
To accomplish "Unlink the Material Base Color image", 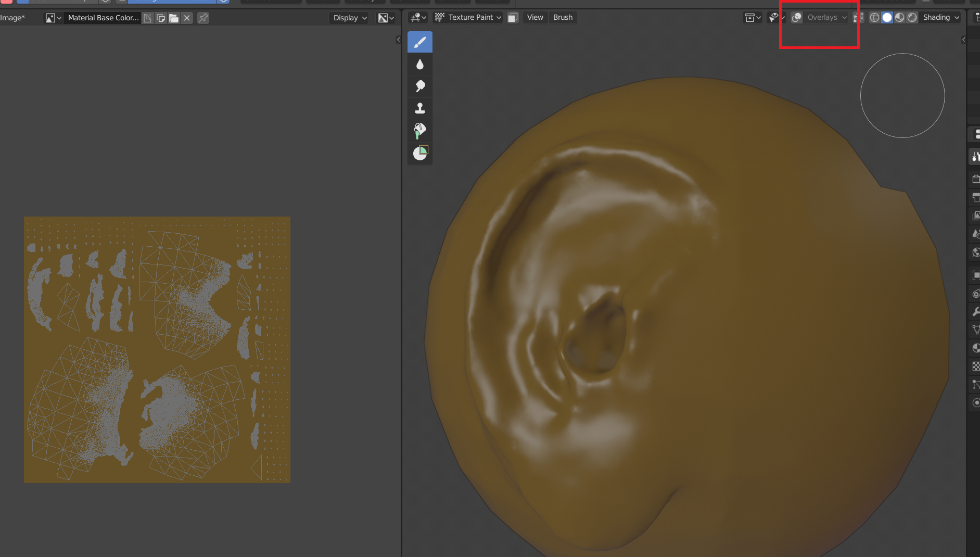I will point(187,18).
